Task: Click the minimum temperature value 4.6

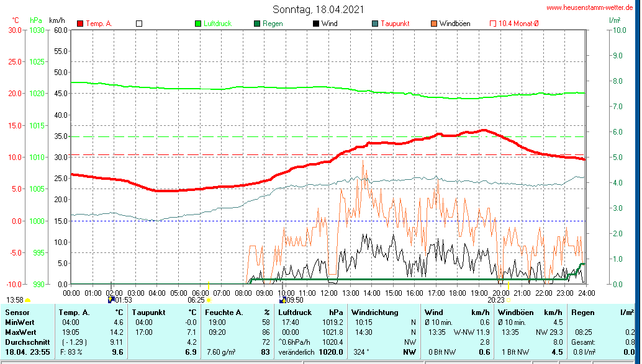Action: click(119, 322)
